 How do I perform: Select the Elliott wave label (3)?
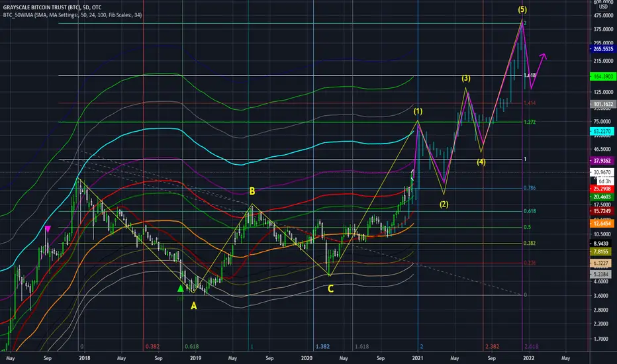pyautogui.click(x=466, y=78)
